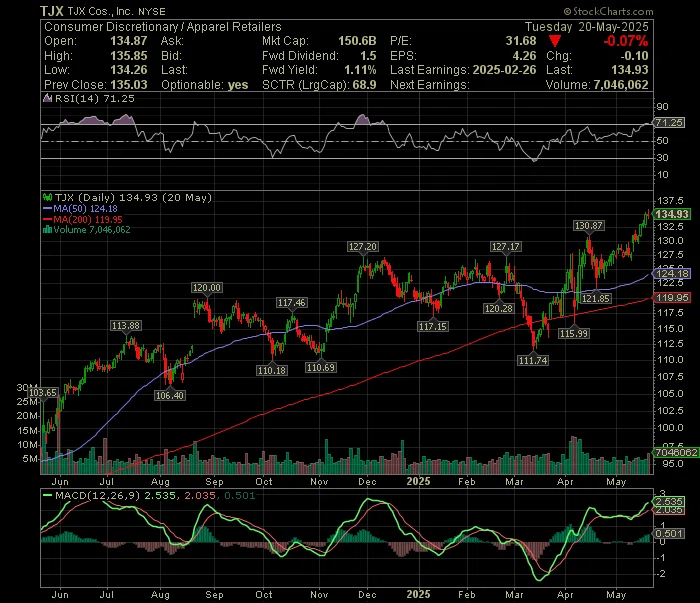700x603 pixels.
Task: Click the 0.501 MACD histogram axis tag
Action: [669, 534]
